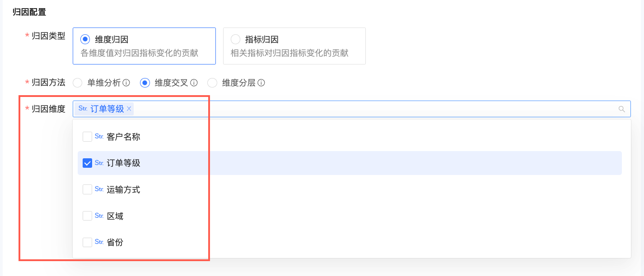
Task: Select the 维度交叉 radio button
Action: (x=145, y=83)
